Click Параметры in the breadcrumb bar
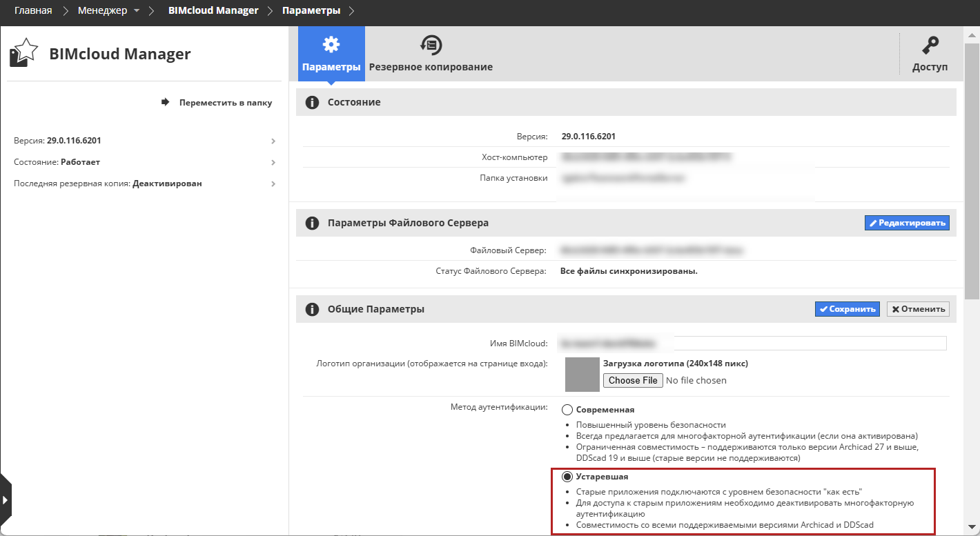980x536 pixels. [x=311, y=11]
